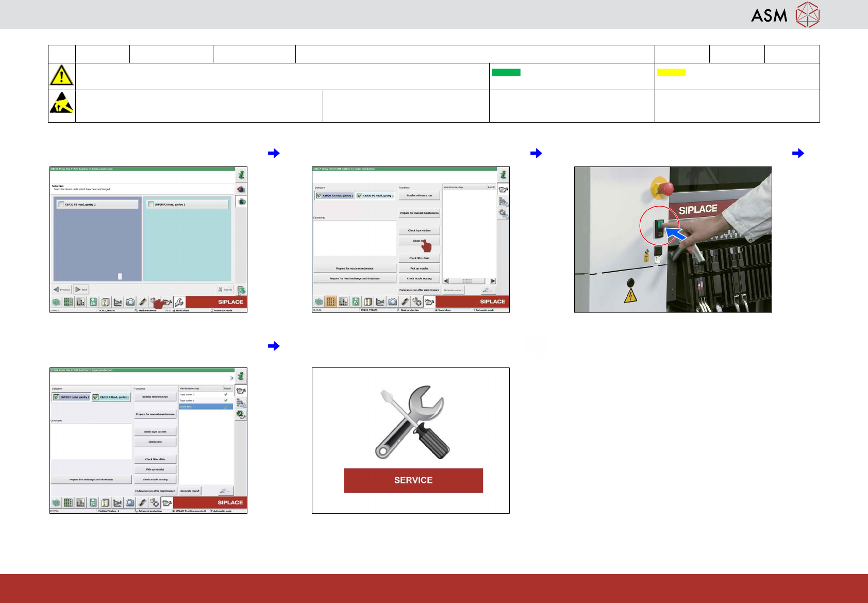The height and width of the screenshot is (603, 868).
Task: Click right scroll arrow under empty results list
Action: pyautogui.click(x=493, y=281)
